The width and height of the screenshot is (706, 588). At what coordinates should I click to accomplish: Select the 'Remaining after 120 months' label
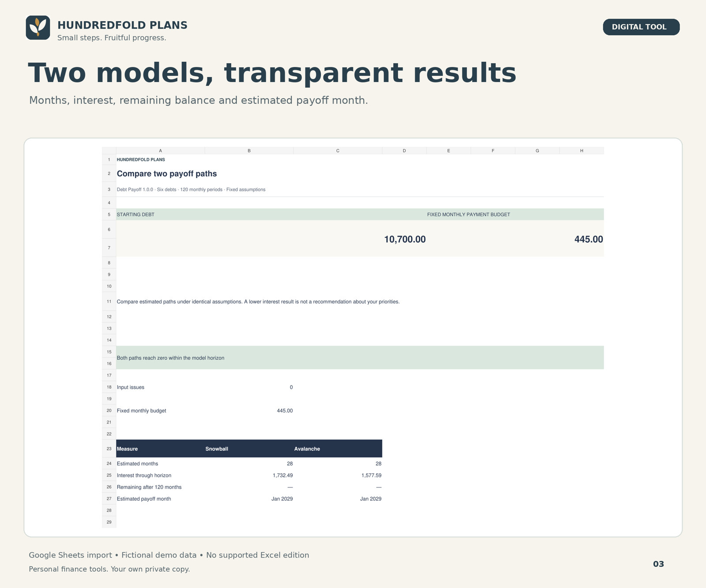tap(149, 487)
